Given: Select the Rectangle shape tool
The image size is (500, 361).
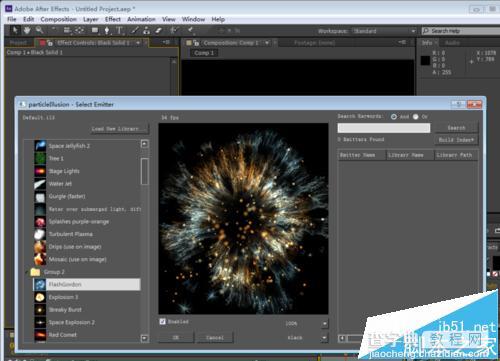Looking at the screenshot, I should coord(95,31).
